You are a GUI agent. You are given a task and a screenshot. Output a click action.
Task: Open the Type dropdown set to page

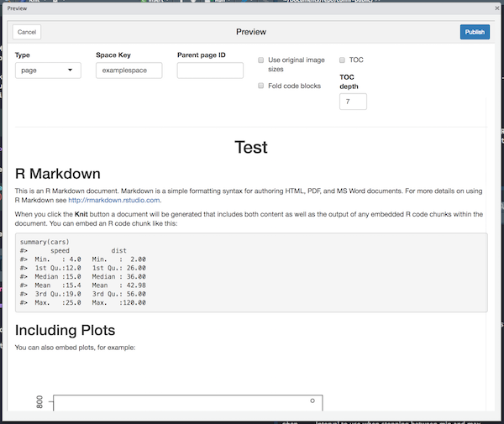pyautogui.click(x=48, y=71)
